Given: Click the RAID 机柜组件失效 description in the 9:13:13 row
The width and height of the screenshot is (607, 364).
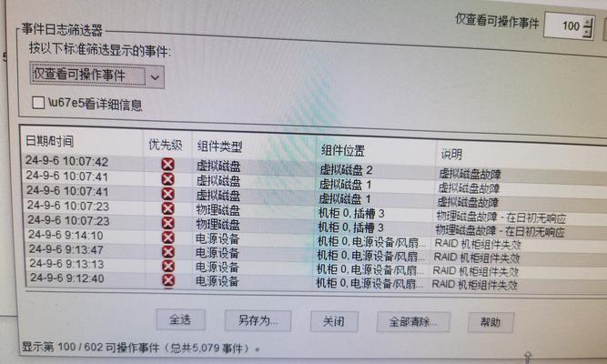Looking at the screenshot, I should tap(475, 271).
